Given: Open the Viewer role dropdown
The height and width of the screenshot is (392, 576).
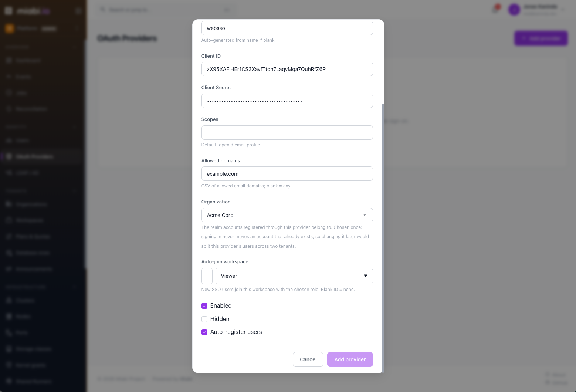Looking at the screenshot, I should [294, 276].
